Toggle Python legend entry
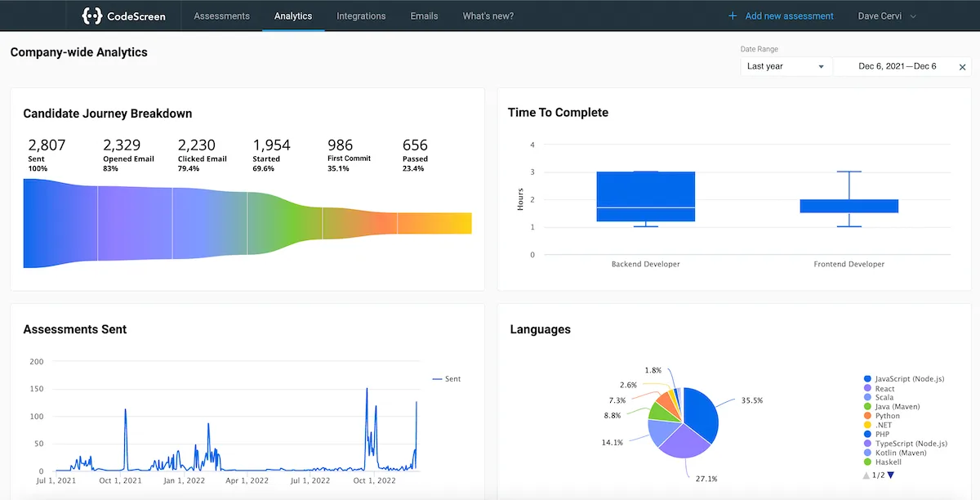The width and height of the screenshot is (980, 500). click(881, 416)
